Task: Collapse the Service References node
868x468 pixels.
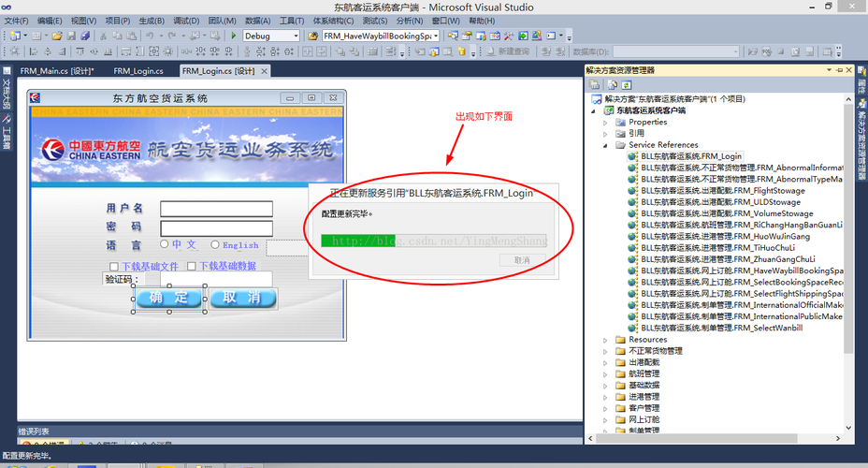Action: 605,146
